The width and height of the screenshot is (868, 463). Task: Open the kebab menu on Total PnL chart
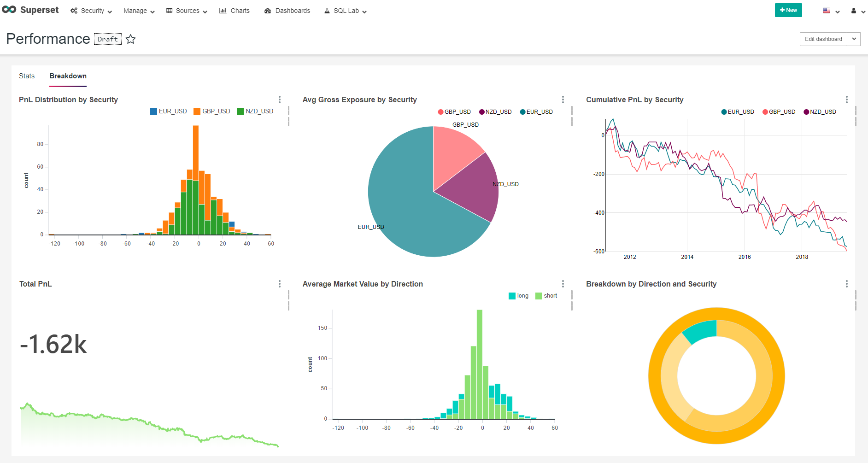tap(280, 284)
